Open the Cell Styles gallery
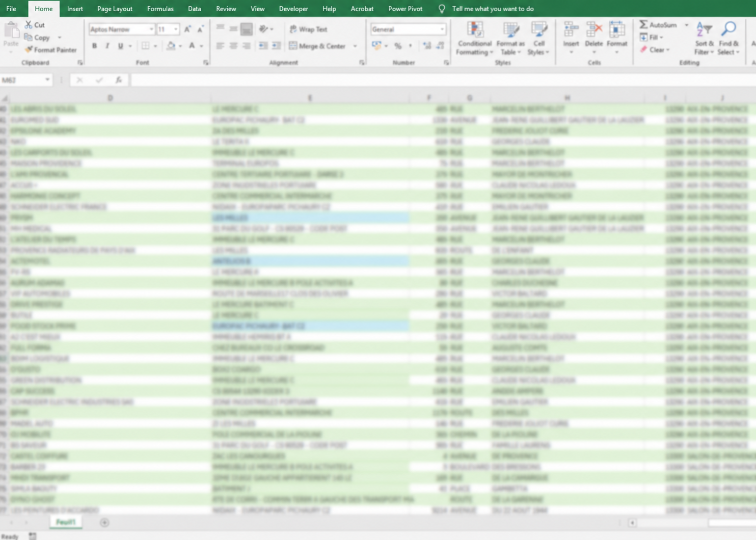Image resolution: width=756 pixels, height=540 pixels. coord(538,39)
